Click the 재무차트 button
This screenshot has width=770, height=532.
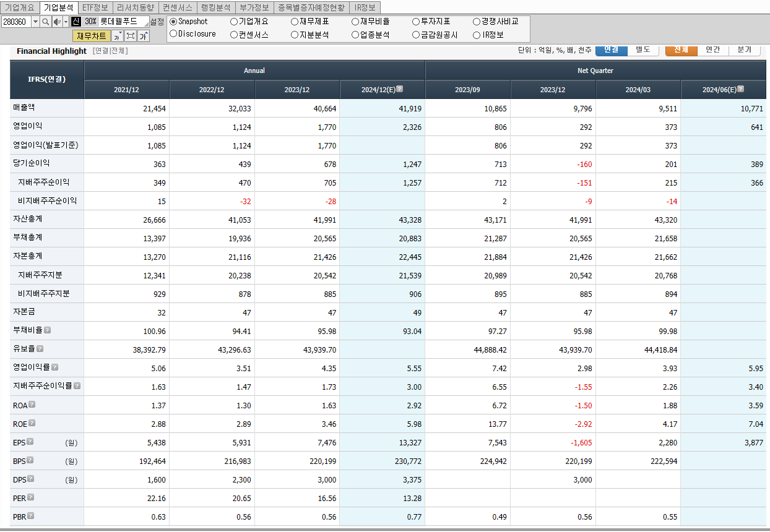pyautogui.click(x=92, y=36)
